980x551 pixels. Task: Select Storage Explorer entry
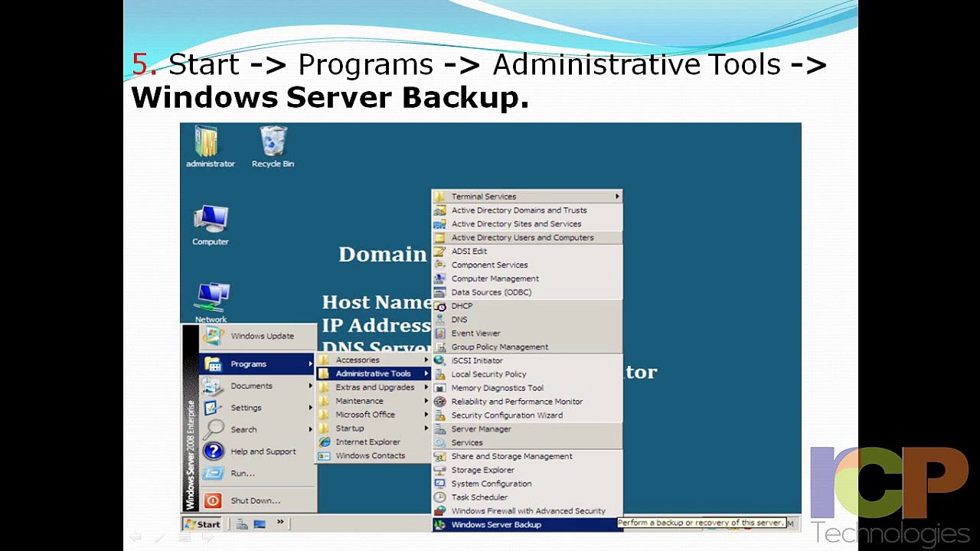[x=527, y=471]
